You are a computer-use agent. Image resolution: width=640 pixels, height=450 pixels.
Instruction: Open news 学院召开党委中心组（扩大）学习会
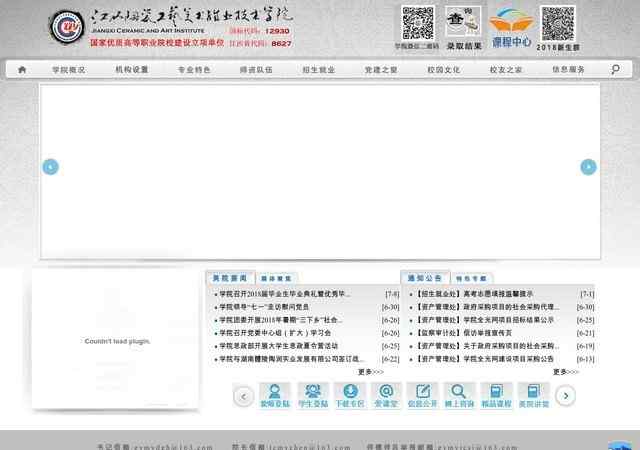tap(275, 333)
